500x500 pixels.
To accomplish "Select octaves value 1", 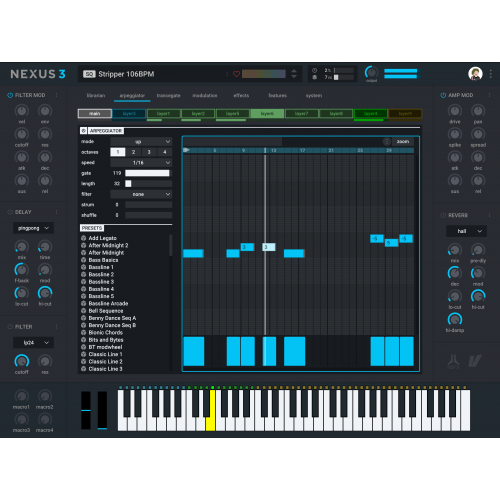I will (118, 152).
